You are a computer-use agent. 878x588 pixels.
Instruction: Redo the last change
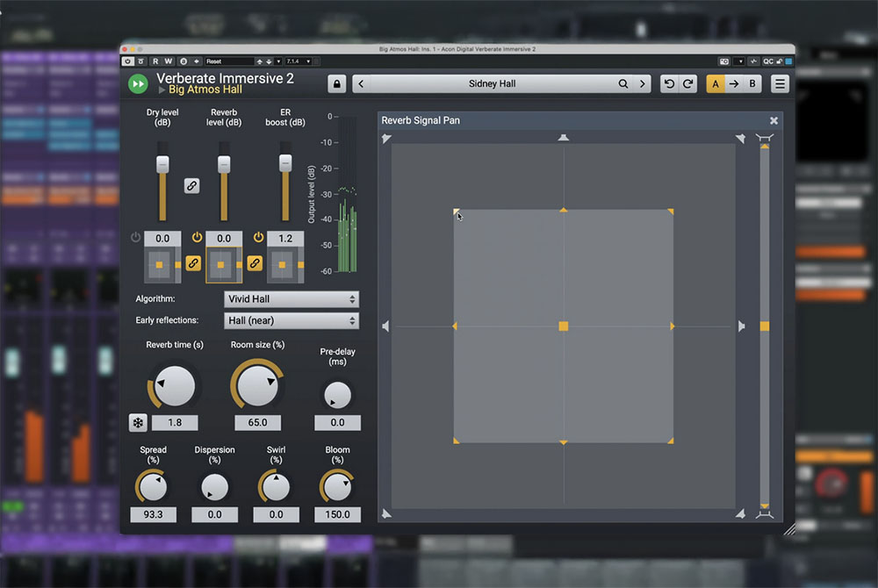[688, 84]
